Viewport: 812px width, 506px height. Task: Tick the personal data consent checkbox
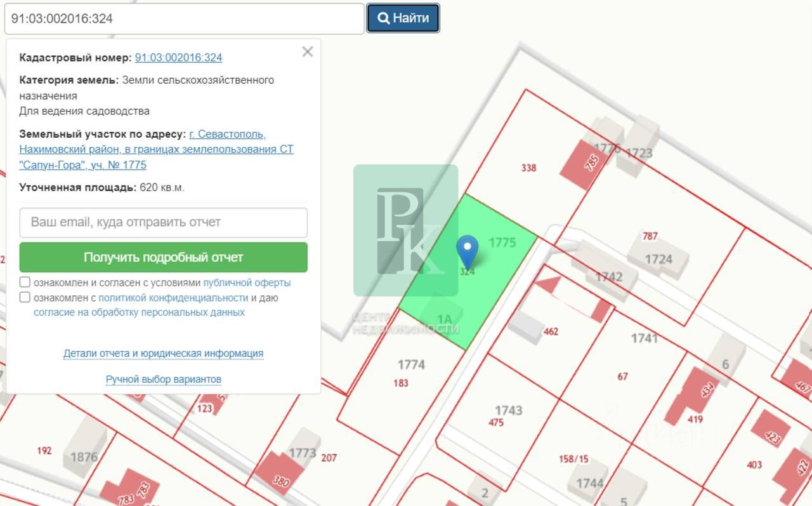coord(25,298)
